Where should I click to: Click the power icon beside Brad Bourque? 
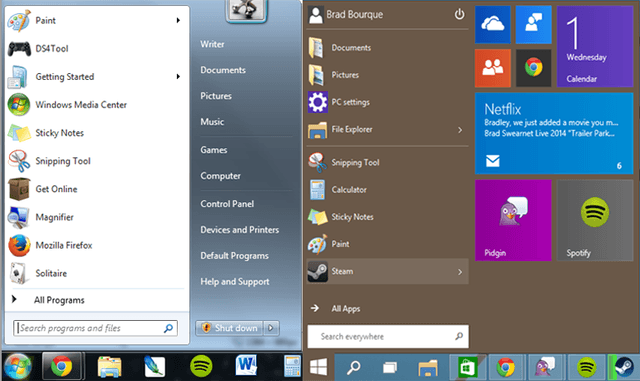459,15
